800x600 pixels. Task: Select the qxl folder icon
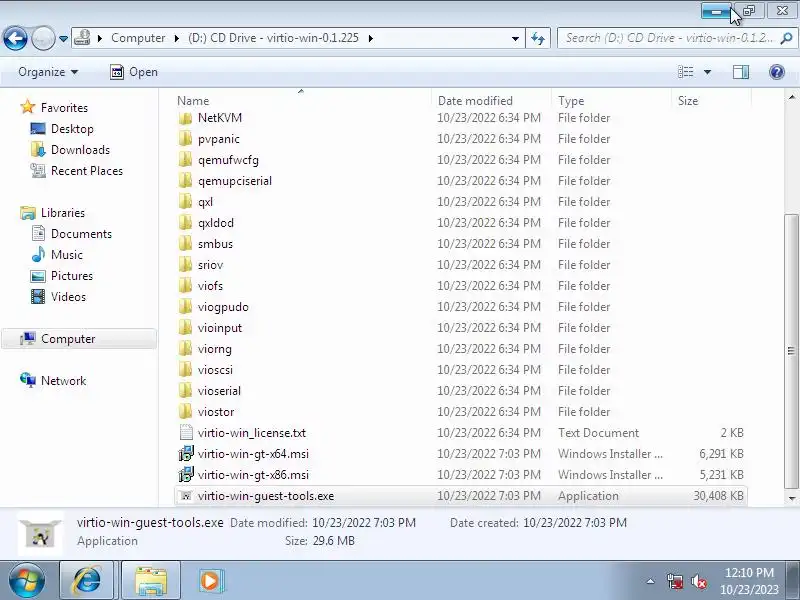[x=186, y=202]
